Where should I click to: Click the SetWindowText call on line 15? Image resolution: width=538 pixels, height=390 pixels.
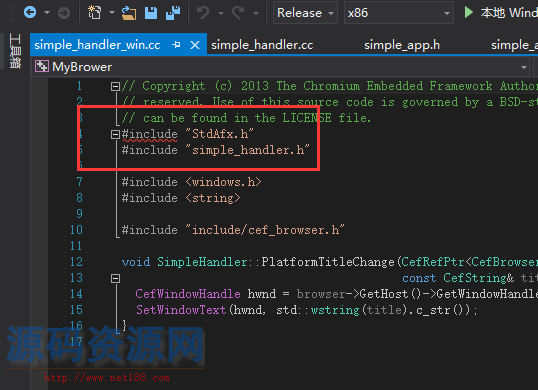pyautogui.click(x=181, y=310)
